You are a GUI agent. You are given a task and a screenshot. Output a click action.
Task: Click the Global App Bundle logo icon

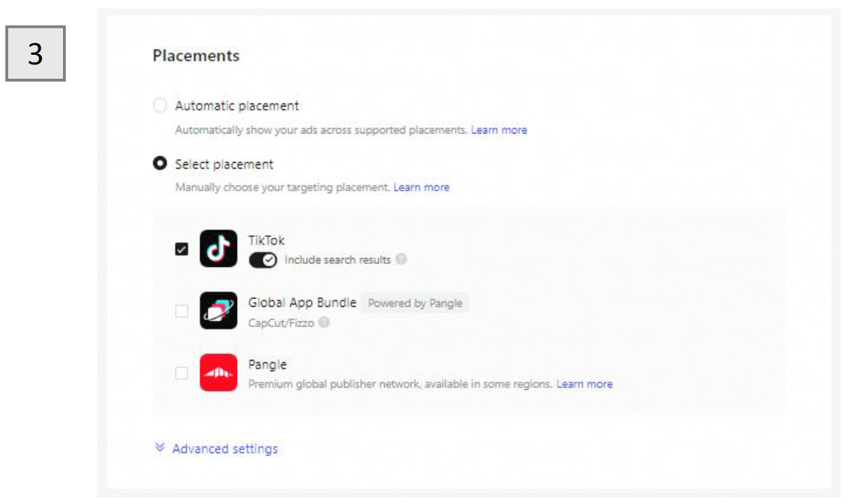(218, 310)
